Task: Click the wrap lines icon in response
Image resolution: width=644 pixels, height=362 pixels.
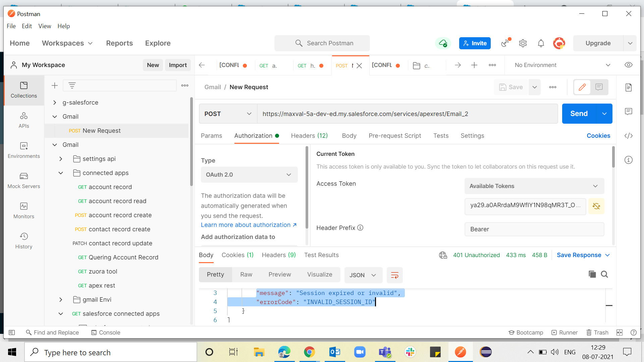Action: click(394, 275)
